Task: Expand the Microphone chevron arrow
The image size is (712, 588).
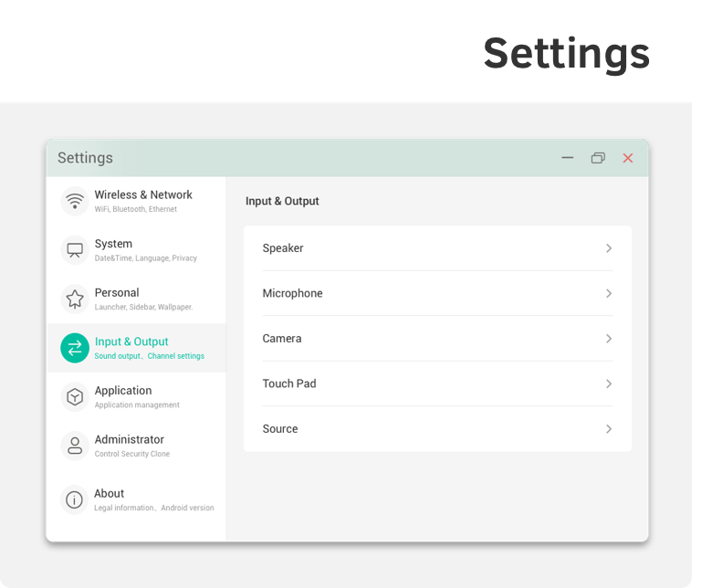Action: 609,293
